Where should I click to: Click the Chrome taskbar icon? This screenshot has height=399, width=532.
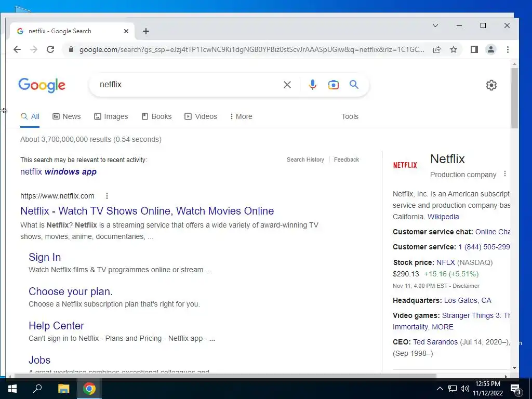(89, 389)
